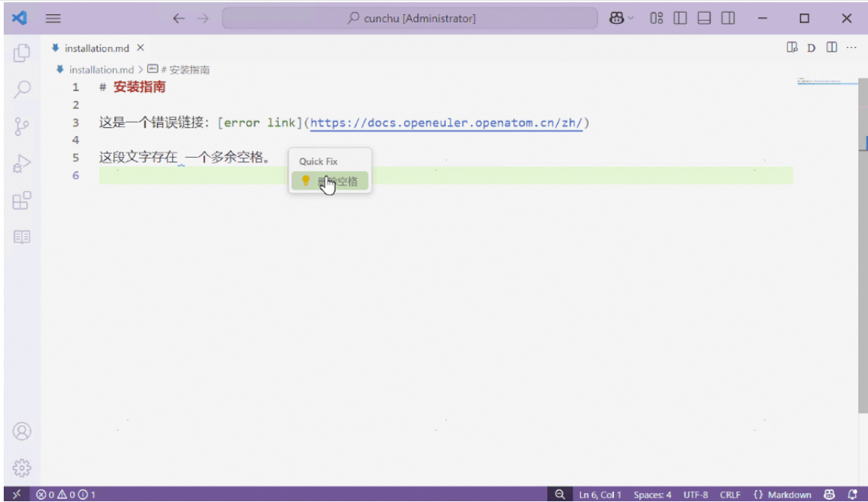Open the Manage settings gear
The width and height of the screenshot is (868, 502).
(x=22, y=468)
